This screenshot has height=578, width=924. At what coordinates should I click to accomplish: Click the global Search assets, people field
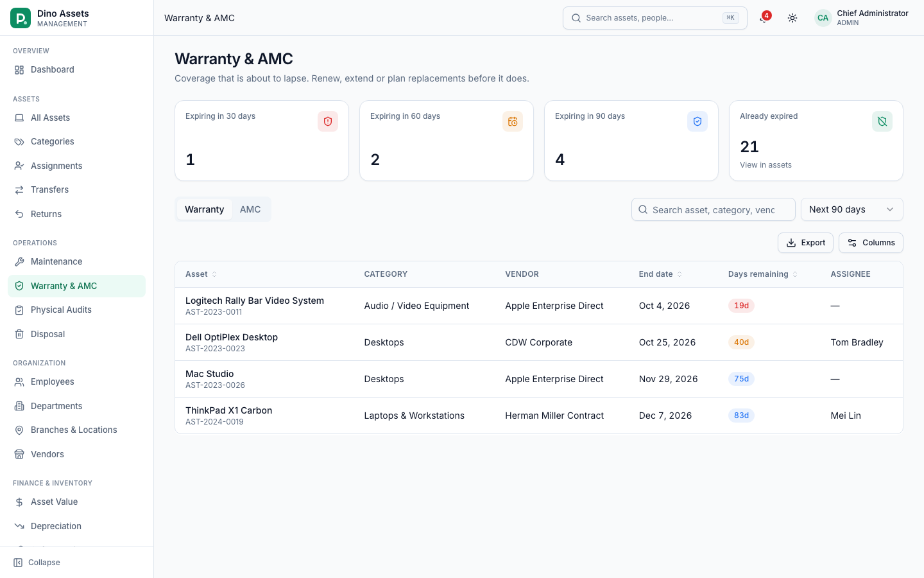(655, 18)
